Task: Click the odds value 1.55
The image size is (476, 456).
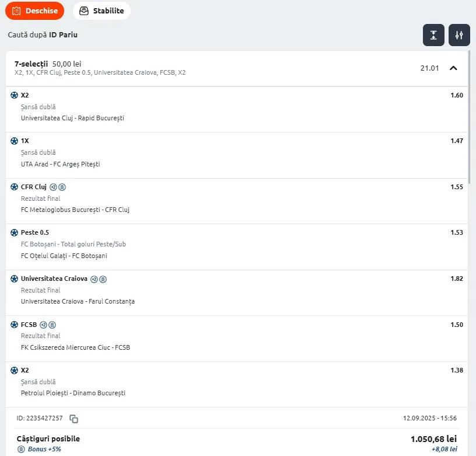Action: (x=457, y=187)
